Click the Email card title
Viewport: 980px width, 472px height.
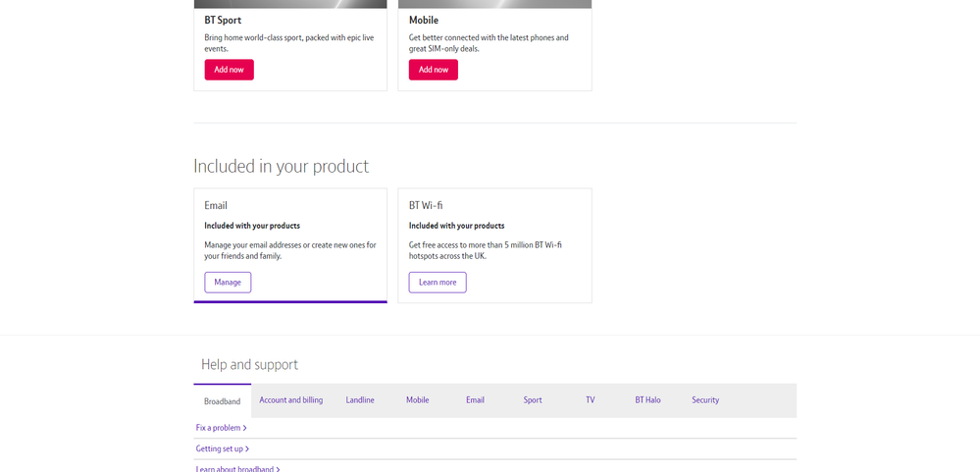pos(216,206)
